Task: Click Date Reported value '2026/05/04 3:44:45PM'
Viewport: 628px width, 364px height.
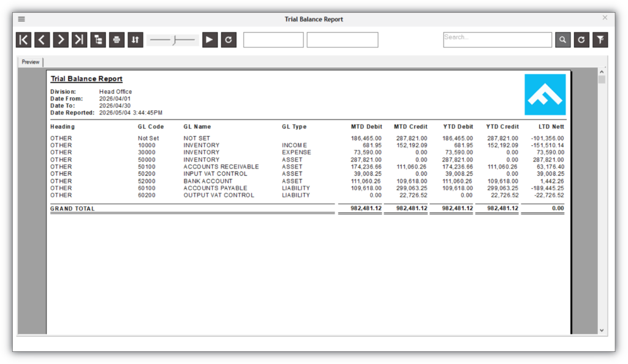Action: (131, 113)
